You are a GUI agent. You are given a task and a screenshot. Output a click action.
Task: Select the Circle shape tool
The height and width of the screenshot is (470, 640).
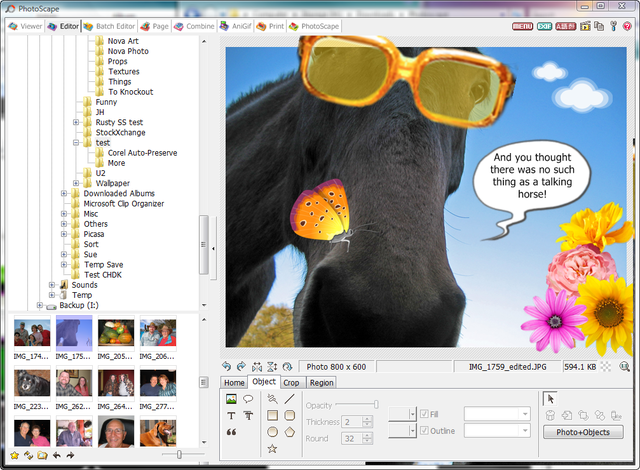272,432
